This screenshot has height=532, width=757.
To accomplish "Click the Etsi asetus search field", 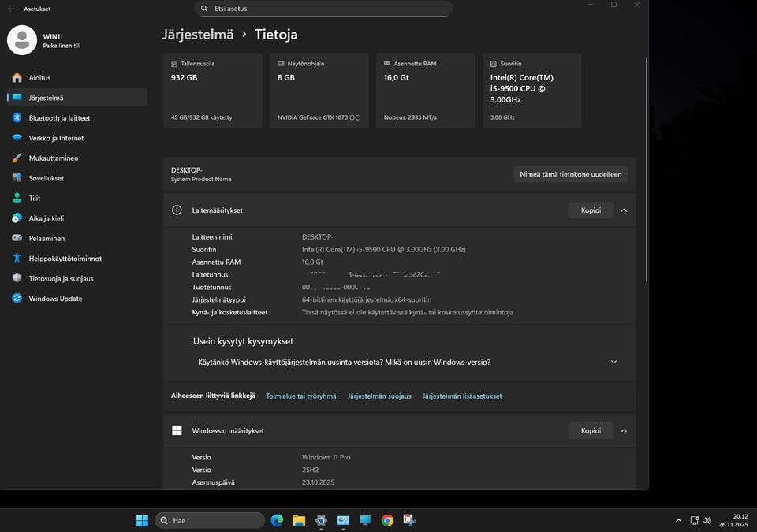I will pyautogui.click(x=323, y=9).
